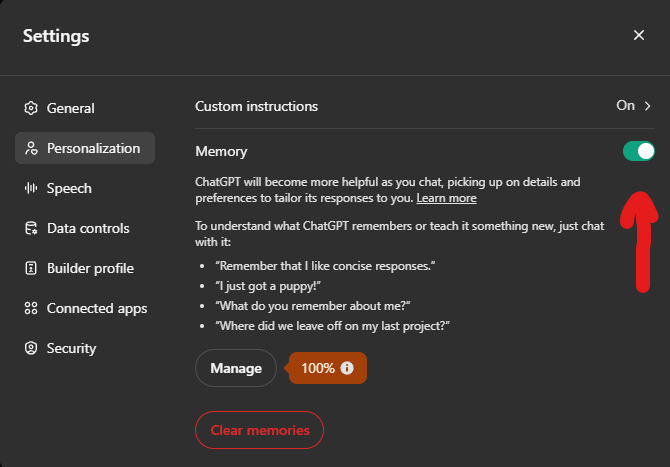The width and height of the screenshot is (670, 467).
Task: Turn off the Memory toggle
Action: pyautogui.click(x=638, y=151)
